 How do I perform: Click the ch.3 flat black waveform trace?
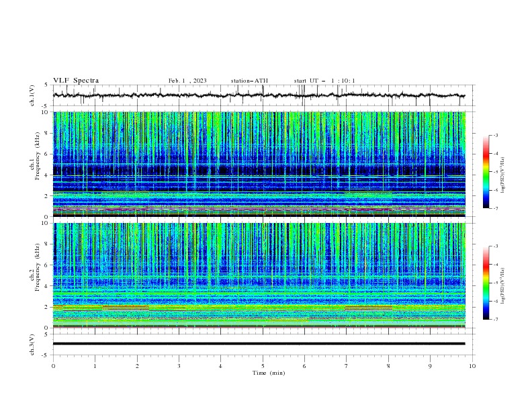(x=259, y=344)
